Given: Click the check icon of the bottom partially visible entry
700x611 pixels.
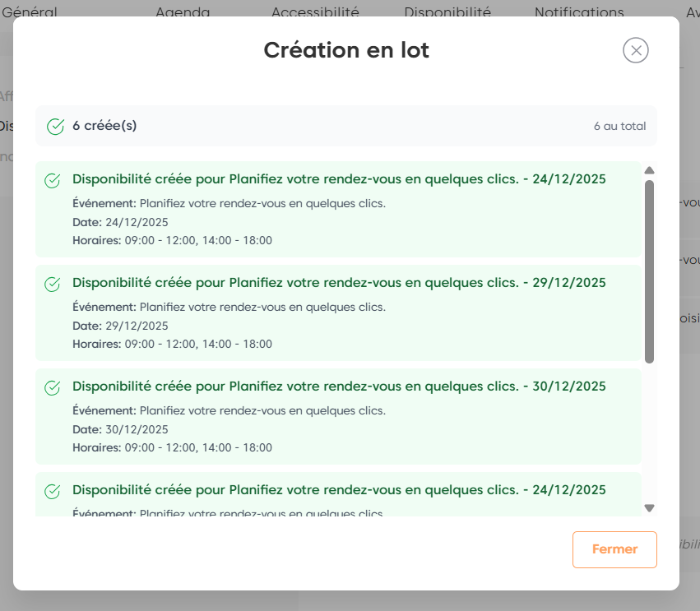Looking at the screenshot, I should (52, 491).
